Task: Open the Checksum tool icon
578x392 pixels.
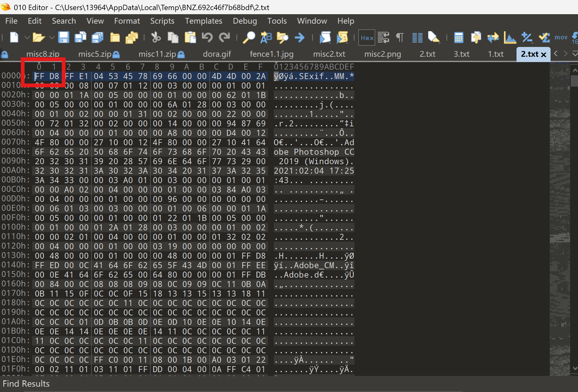Action: (544, 37)
